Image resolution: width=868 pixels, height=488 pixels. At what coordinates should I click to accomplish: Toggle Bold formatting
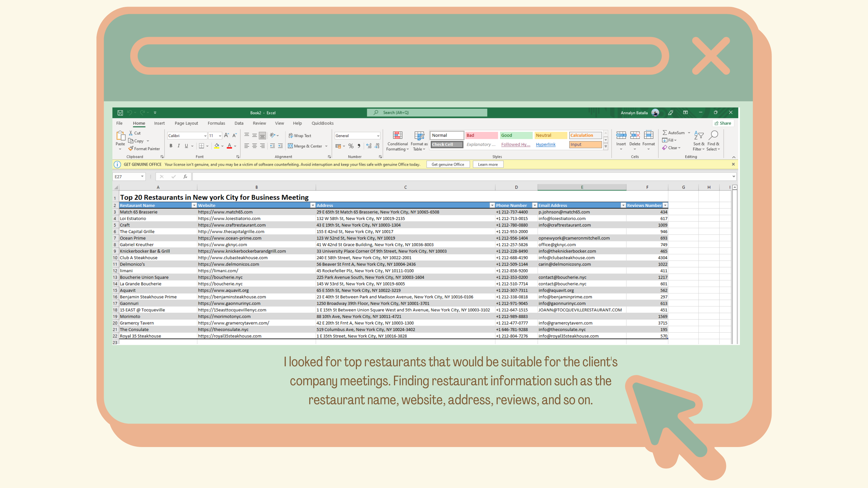(x=171, y=146)
